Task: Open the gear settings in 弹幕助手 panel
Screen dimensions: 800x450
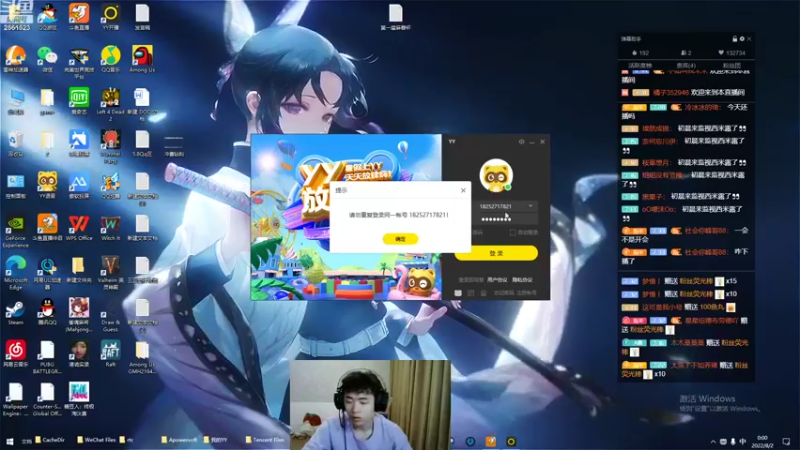Action: click(x=742, y=39)
